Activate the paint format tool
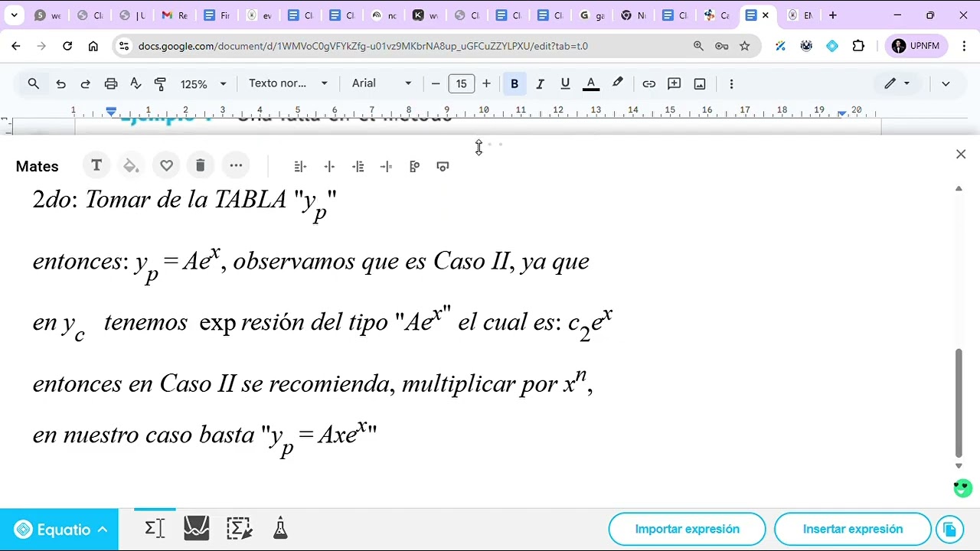980x551 pixels. click(160, 83)
